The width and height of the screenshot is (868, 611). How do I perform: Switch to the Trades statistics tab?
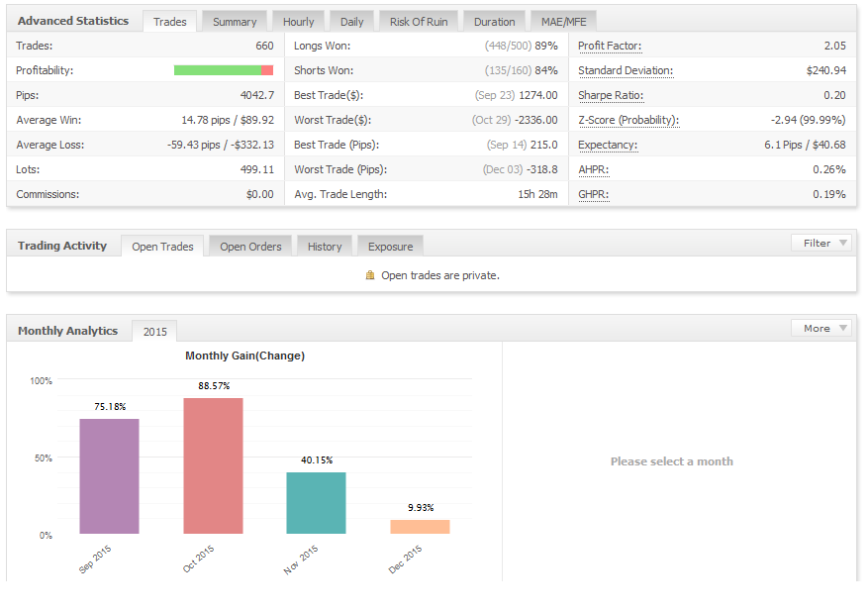click(170, 22)
